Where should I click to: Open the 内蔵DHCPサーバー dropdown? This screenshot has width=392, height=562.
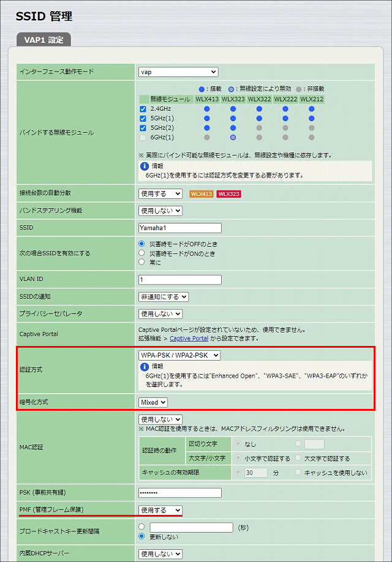click(160, 554)
